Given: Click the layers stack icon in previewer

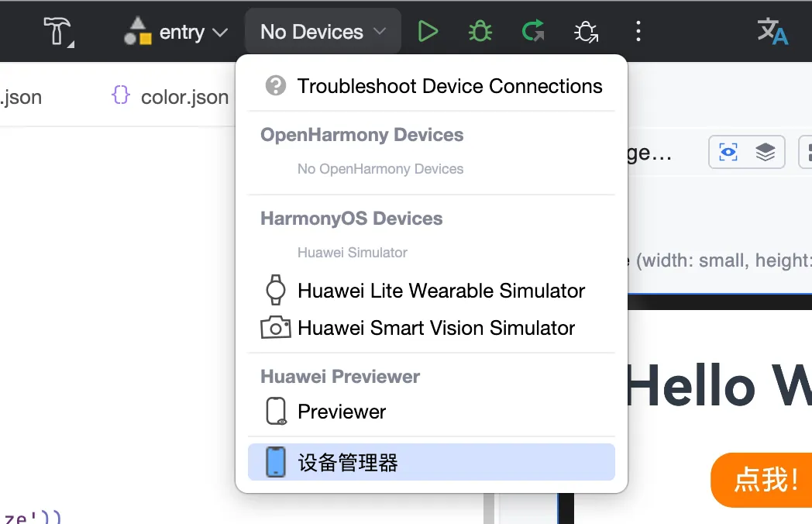Looking at the screenshot, I should pyautogui.click(x=765, y=153).
